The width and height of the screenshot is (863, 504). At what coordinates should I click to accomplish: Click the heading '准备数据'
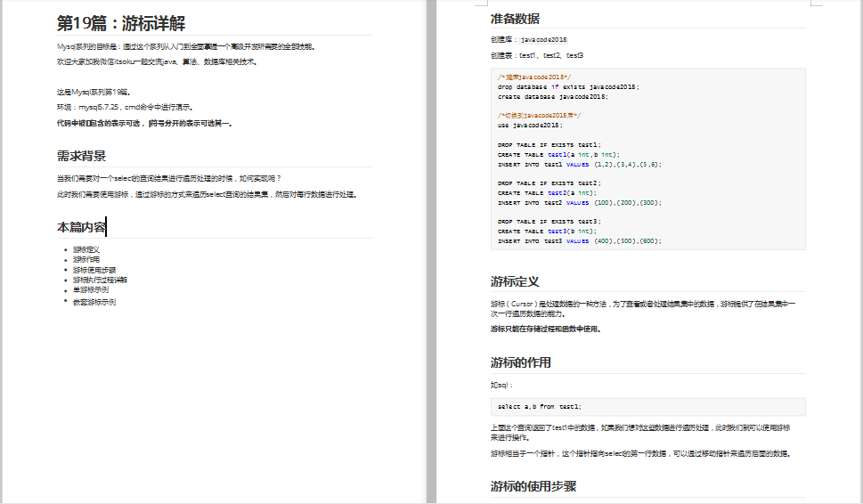pos(515,19)
